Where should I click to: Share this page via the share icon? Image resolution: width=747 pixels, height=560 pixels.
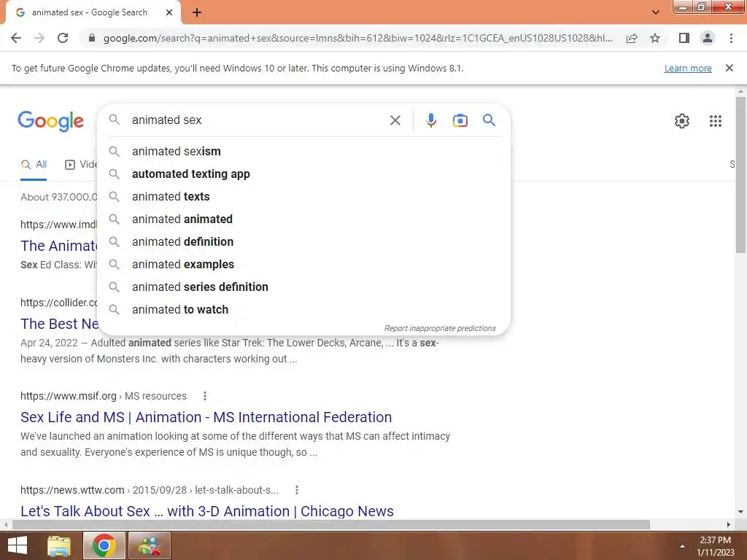coord(632,38)
